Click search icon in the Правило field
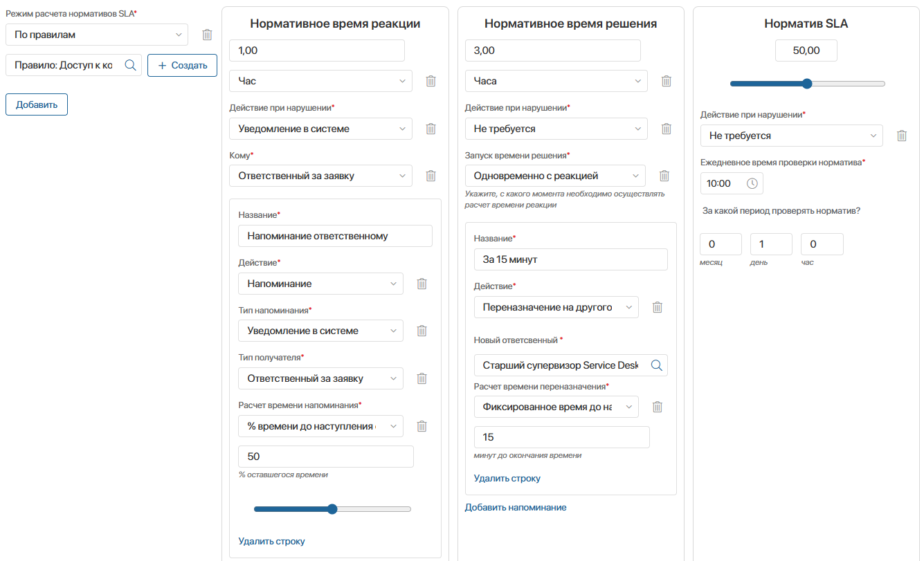 tap(130, 65)
